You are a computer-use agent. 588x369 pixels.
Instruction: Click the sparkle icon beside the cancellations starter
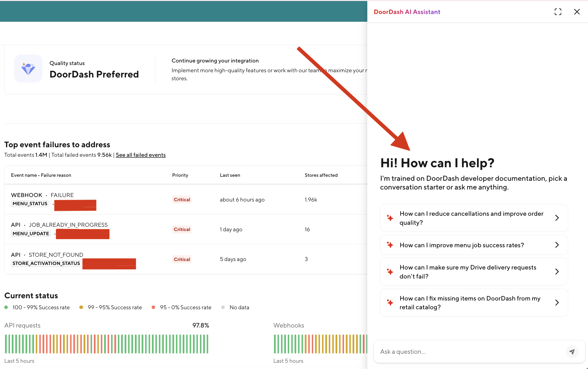[390, 218]
